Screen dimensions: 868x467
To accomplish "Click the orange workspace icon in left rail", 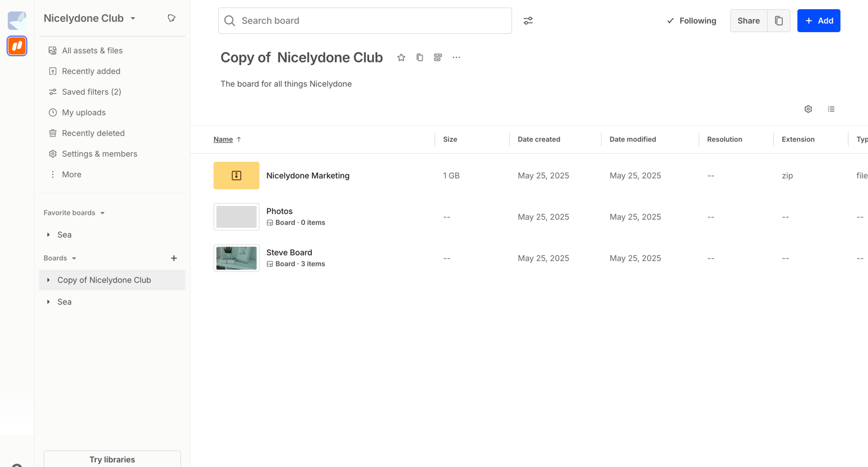I will (x=17, y=46).
